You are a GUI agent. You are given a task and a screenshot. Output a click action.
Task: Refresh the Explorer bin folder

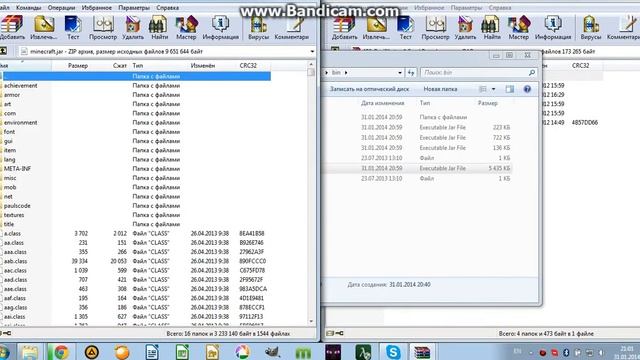click(411, 73)
